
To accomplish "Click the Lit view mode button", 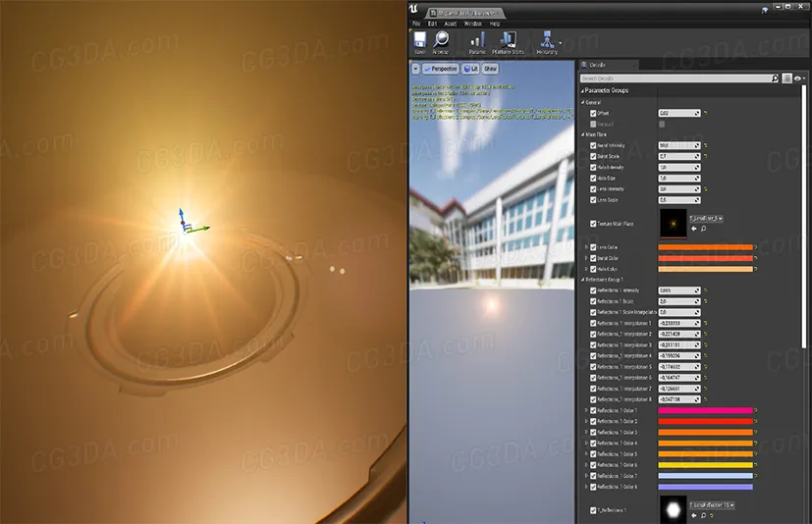I will (470, 69).
